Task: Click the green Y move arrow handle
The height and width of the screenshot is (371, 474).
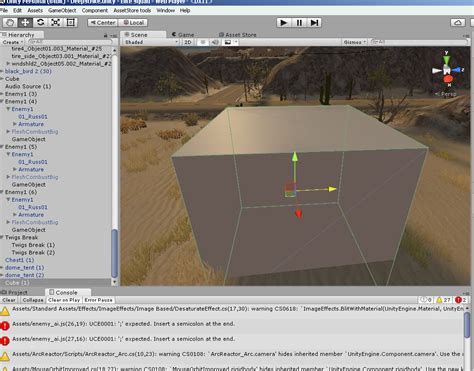Action: 295,157
